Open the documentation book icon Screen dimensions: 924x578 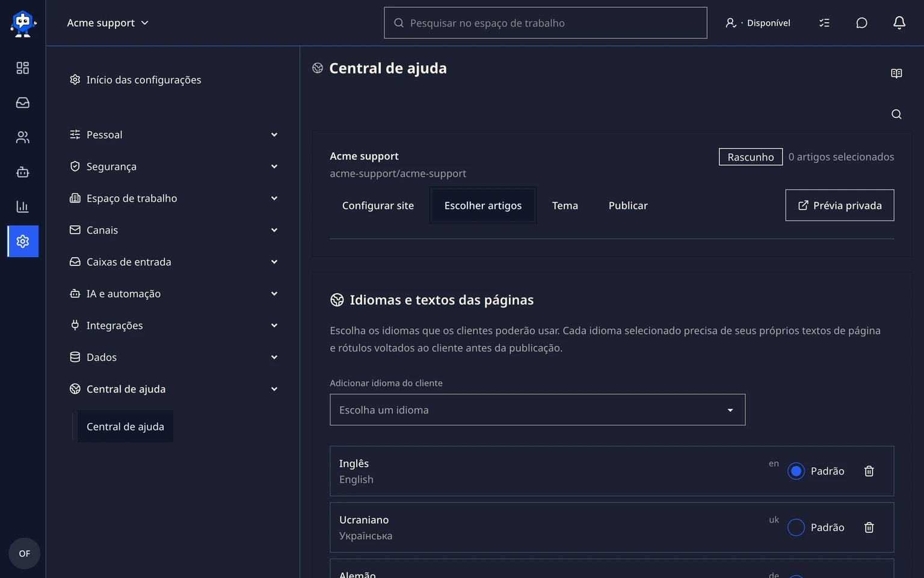pos(896,73)
